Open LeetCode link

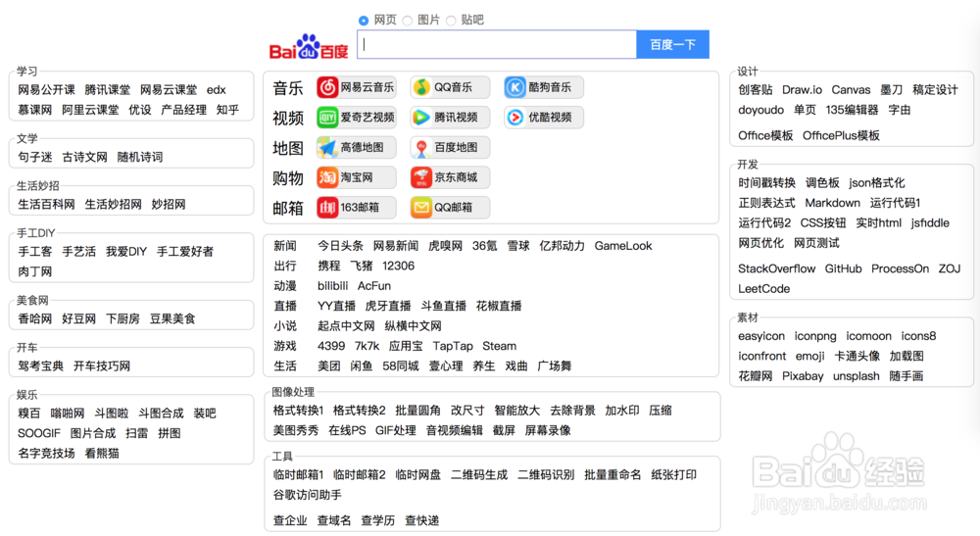point(763,289)
